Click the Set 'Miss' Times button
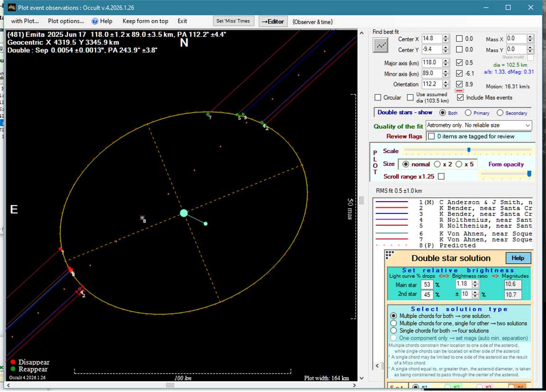546x392 pixels. [x=233, y=21]
